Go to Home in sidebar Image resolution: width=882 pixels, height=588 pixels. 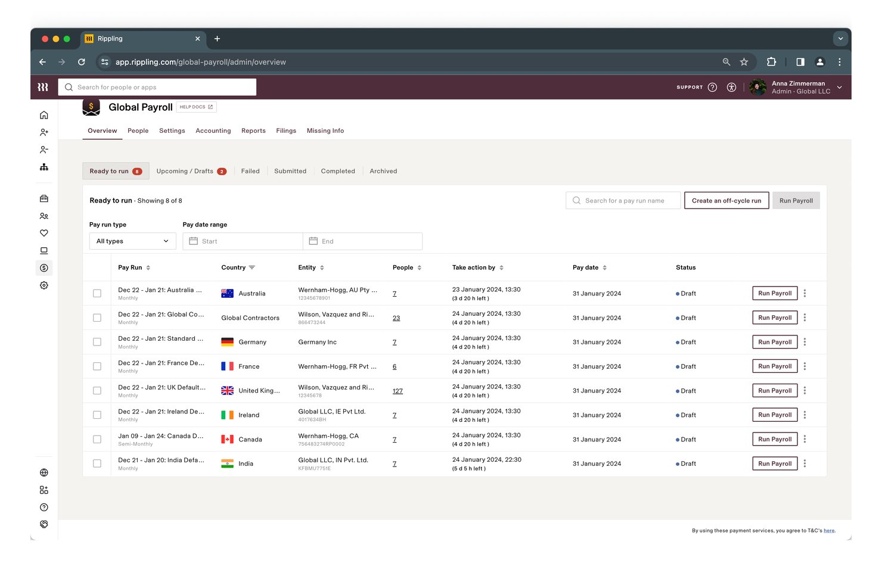(x=44, y=115)
